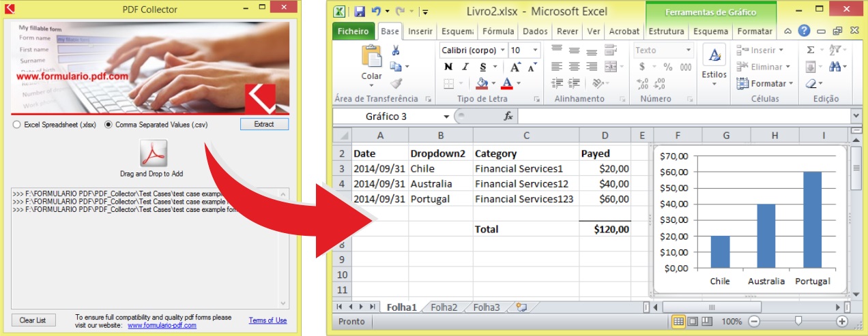Open the fill color dropdown arrow
Image resolution: width=868 pixels, height=336 pixels.
coord(493,83)
